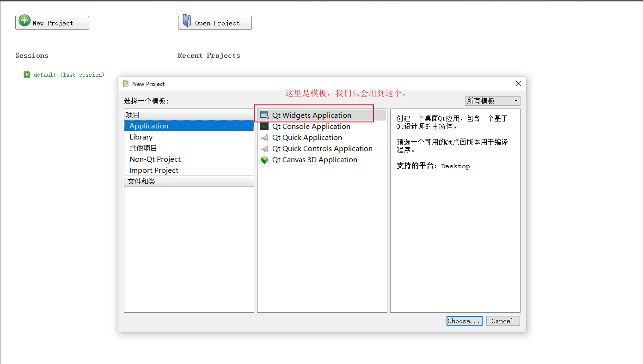Choose Qt Canvas 3D Application template

pos(322,160)
